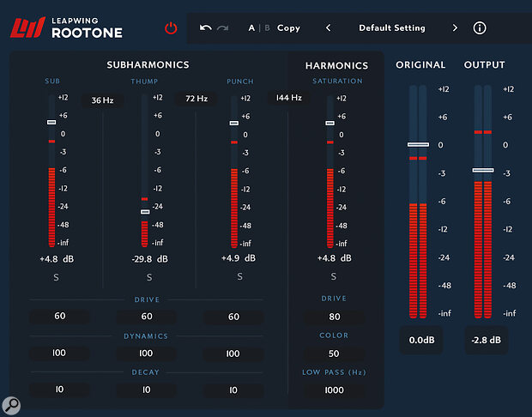Go to the previous preset arrow
The height and width of the screenshot is (417, 532).
(328, 28)
